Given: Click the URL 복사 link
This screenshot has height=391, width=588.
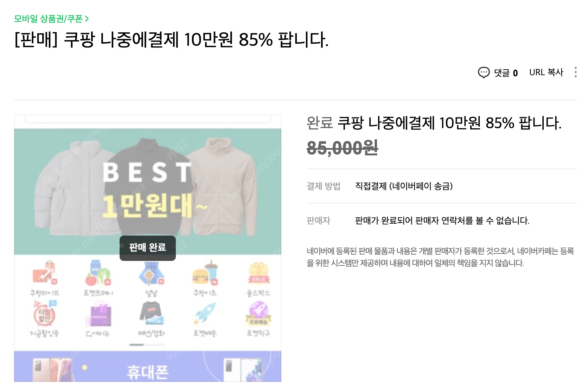Looking at the screenshot, I should (x=547, y=72).
